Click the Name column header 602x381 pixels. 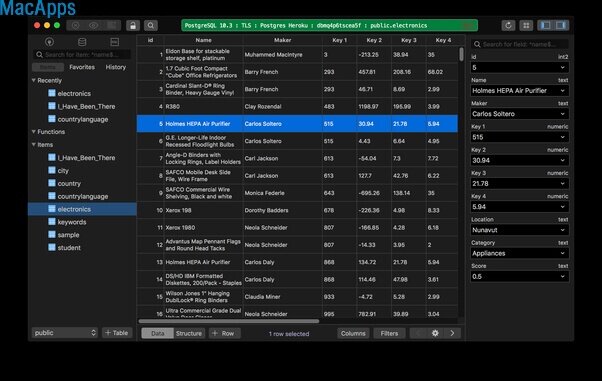(x=203, y=40)
